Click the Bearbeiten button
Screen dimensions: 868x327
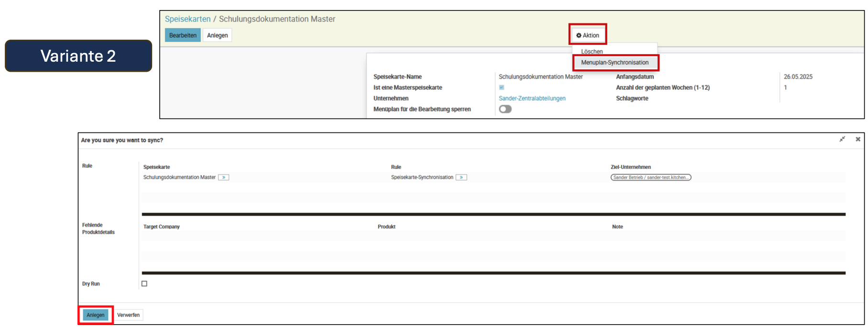[183, 35]
